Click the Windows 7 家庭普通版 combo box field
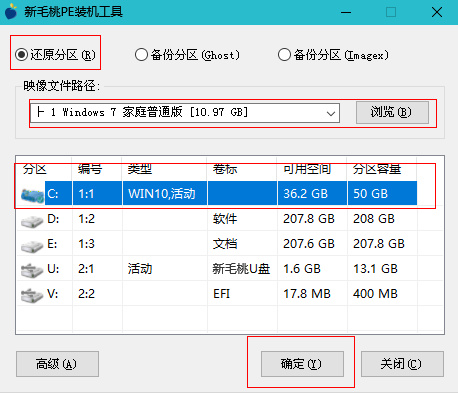The height and width of the screenshot is (393, 458). 185,113
